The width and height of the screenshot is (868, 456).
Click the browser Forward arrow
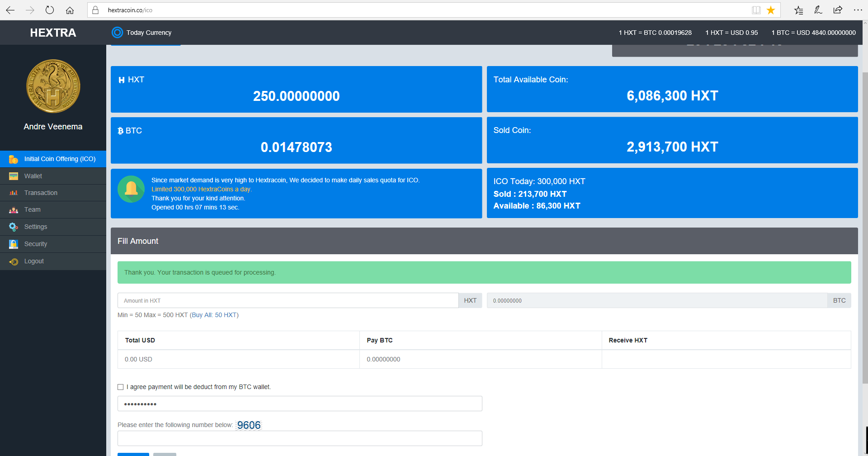pyautogui.click(x=30, y=10)
